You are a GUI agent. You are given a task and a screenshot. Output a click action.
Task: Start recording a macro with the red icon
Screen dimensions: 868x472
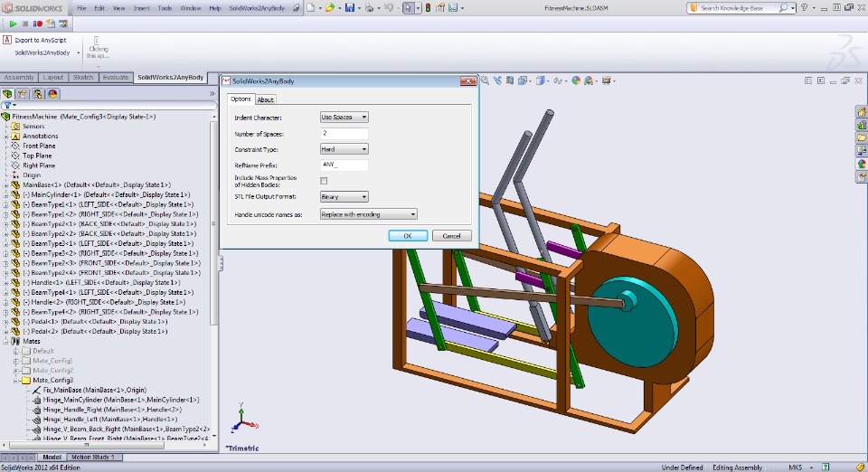point(38,24)
